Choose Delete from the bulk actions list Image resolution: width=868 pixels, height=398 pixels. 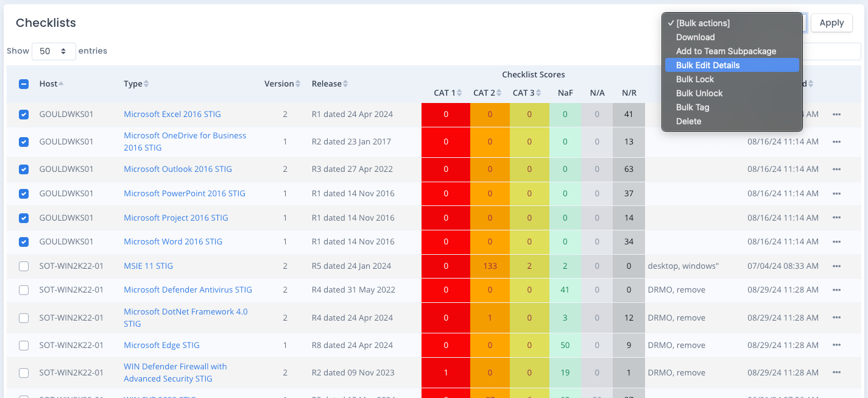(x=732, y=121)
